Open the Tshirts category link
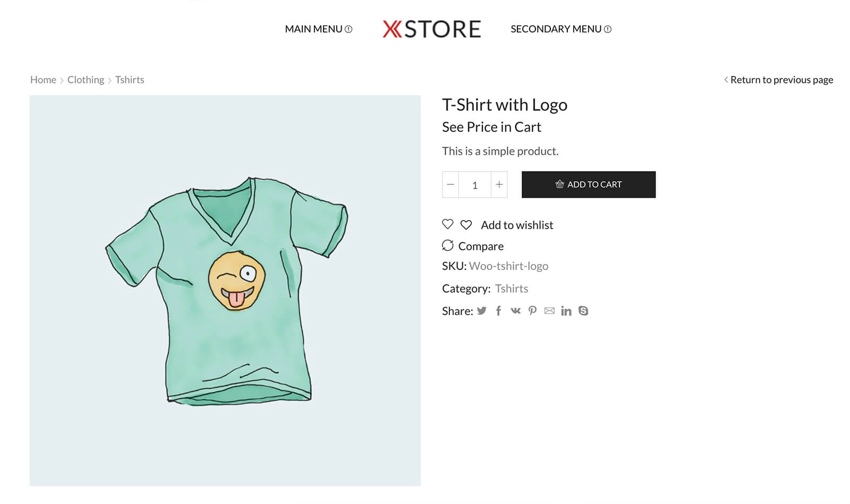 click(x=512, y=288)
